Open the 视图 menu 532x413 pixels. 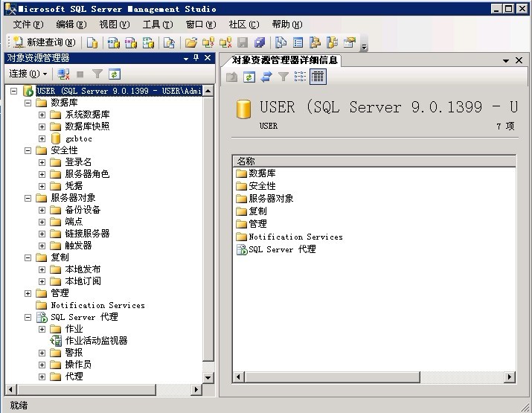pos(115,25)
